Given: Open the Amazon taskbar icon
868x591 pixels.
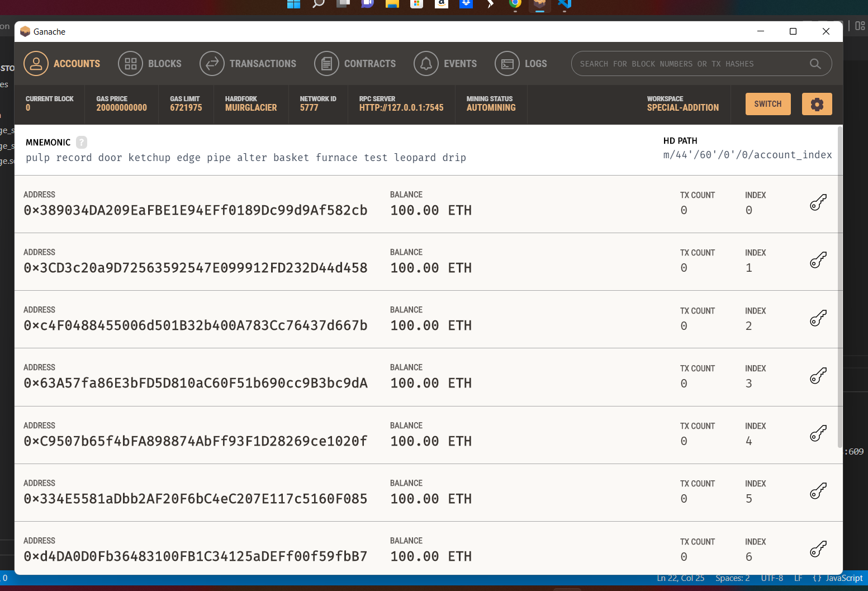Looking at the screenshot, I should [x=442, y=4].
